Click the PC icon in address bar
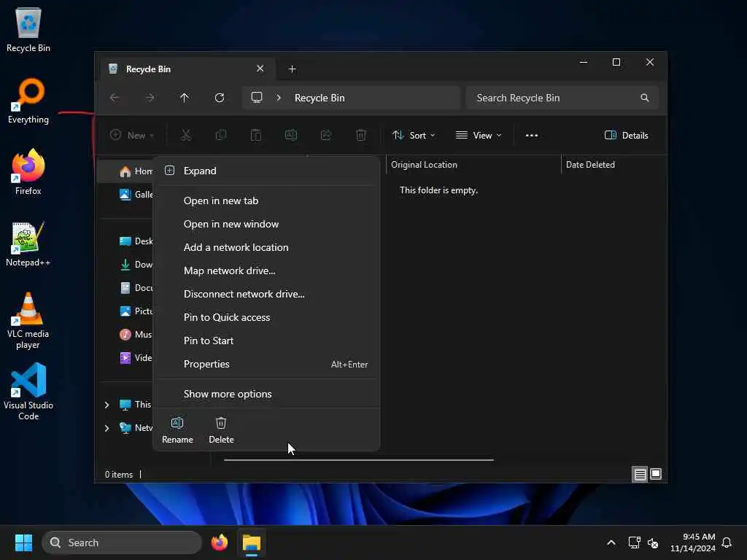The height and width of the screenshot is (560, 747). pyautogui.click(x=257, y=98)
